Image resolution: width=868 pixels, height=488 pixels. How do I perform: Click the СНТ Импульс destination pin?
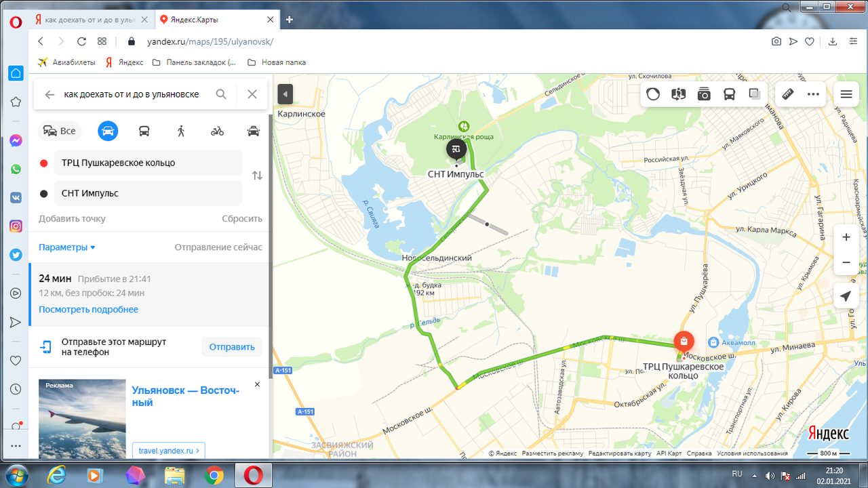456,150
